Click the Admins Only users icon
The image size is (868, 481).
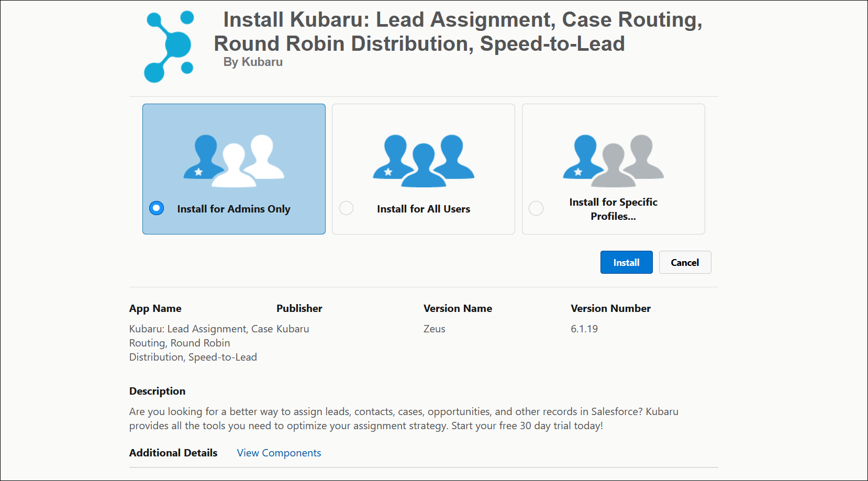[234, 161]
